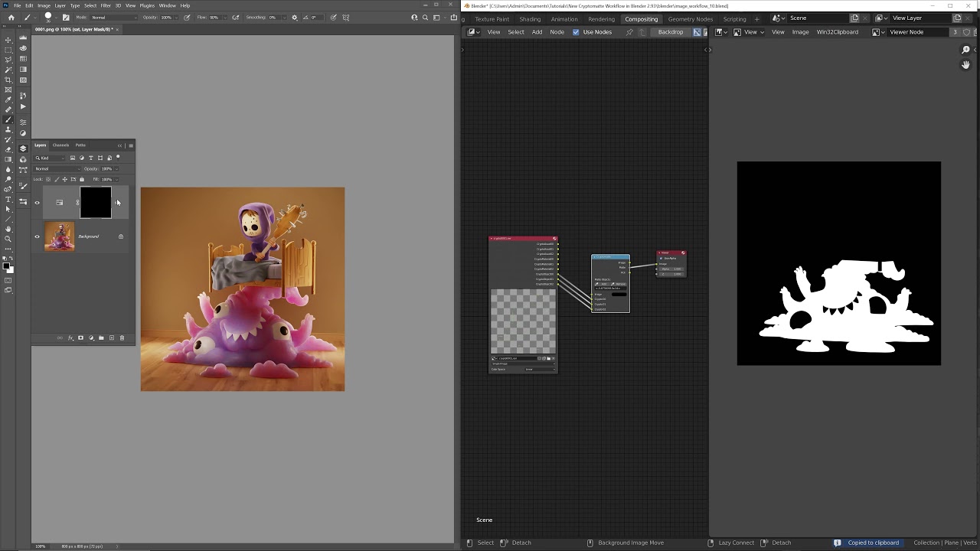
Task: Click the Viewer Node image name field
Action: coord(917,32)
